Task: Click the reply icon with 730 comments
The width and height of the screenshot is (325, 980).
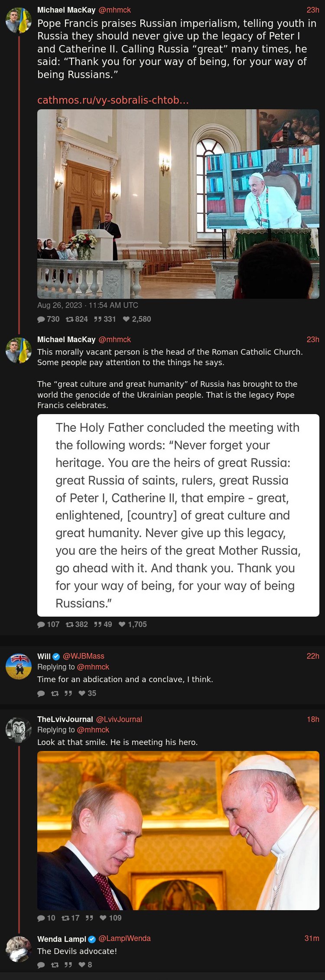Action: tap(41, 319)
